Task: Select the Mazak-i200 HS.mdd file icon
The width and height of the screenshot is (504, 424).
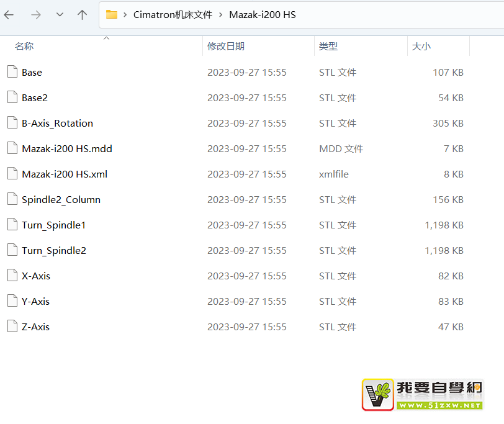Action: (12, 148)
